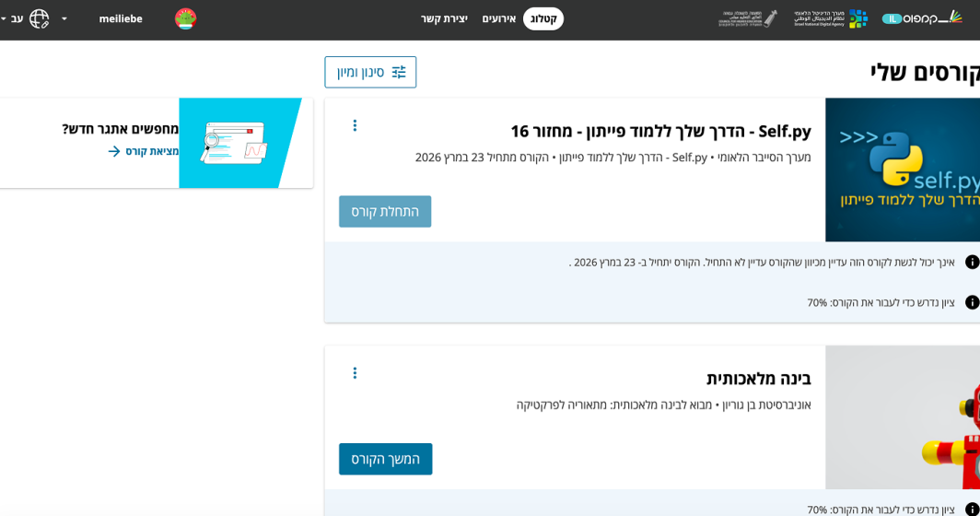Click the meiliebe user avatar
The image size is (980, 516).
pos(185,18)
